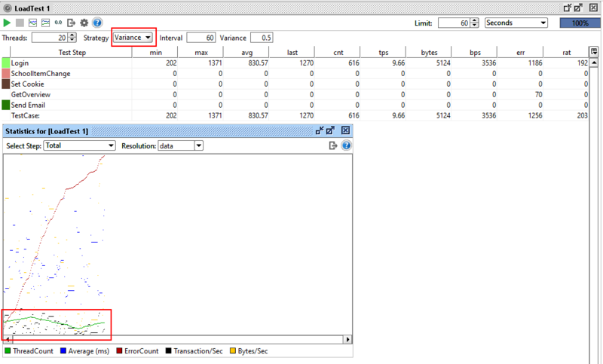Minimize the Statistics for LoadTest 1 panel
Image resolution: width=603 pixels, height=364 pixels.
click(x=320, y=130)
